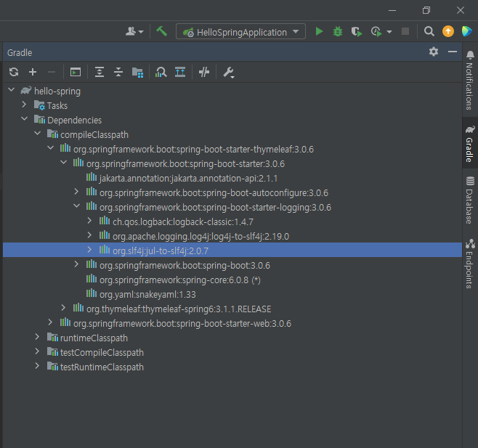Open Gradle panel gear options
The image size is (478, 448).
tap(434, 52)
